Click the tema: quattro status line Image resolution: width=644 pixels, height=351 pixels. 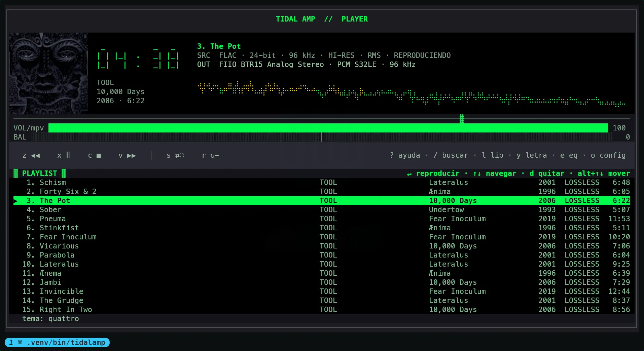tap(50, 319)
